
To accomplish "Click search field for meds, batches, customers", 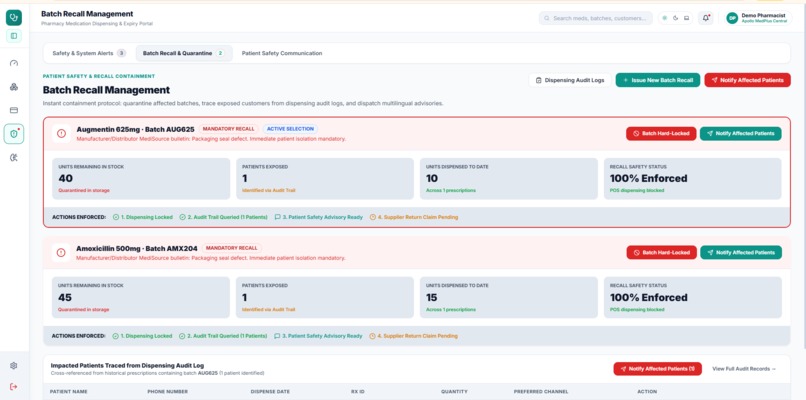I will [596, 18].
